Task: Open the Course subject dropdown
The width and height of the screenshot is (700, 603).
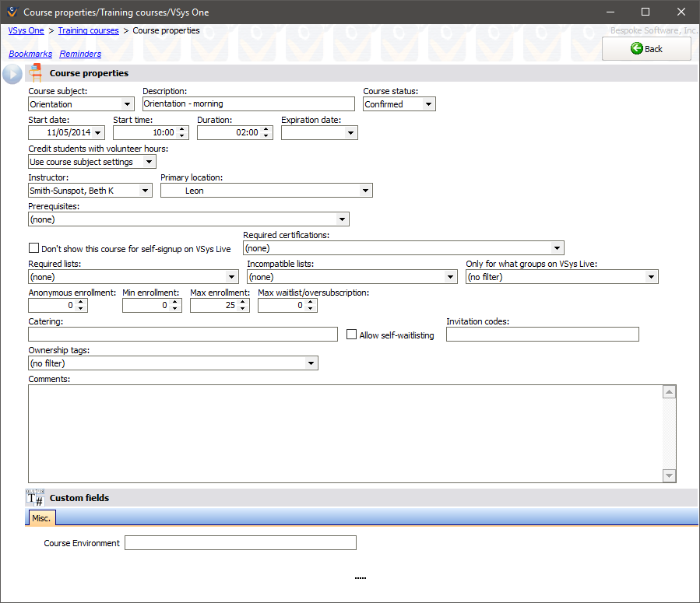Action: (128, 104)
